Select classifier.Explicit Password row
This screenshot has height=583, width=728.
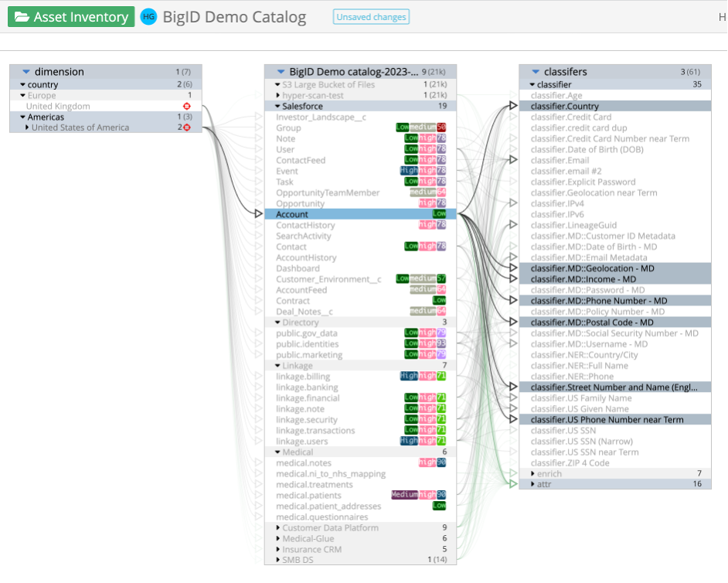coord(615,182)
